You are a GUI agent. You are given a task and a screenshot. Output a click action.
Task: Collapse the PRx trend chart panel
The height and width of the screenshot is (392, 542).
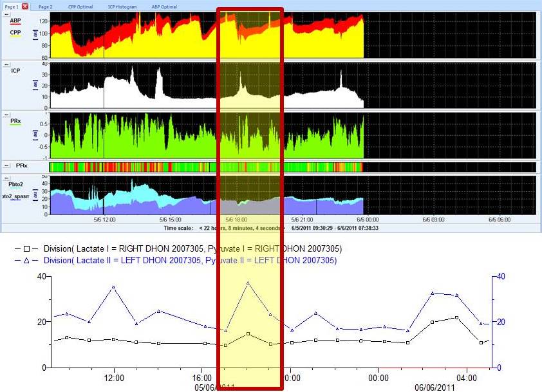coord(6,115)
